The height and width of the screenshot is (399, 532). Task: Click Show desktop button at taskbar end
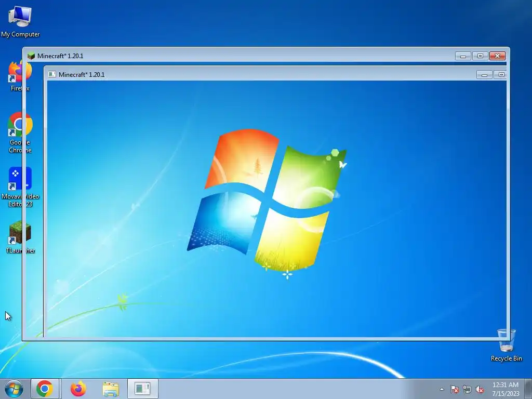point(528,389)
